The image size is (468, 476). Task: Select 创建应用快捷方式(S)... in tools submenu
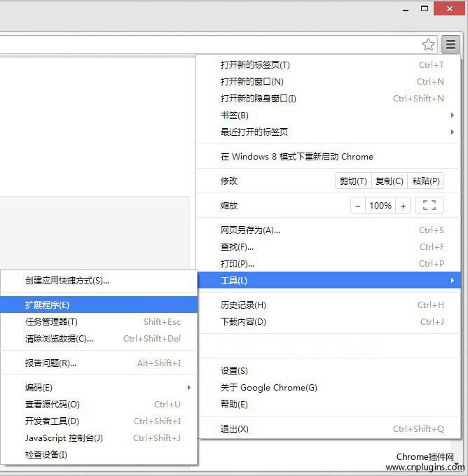[99, 280]
